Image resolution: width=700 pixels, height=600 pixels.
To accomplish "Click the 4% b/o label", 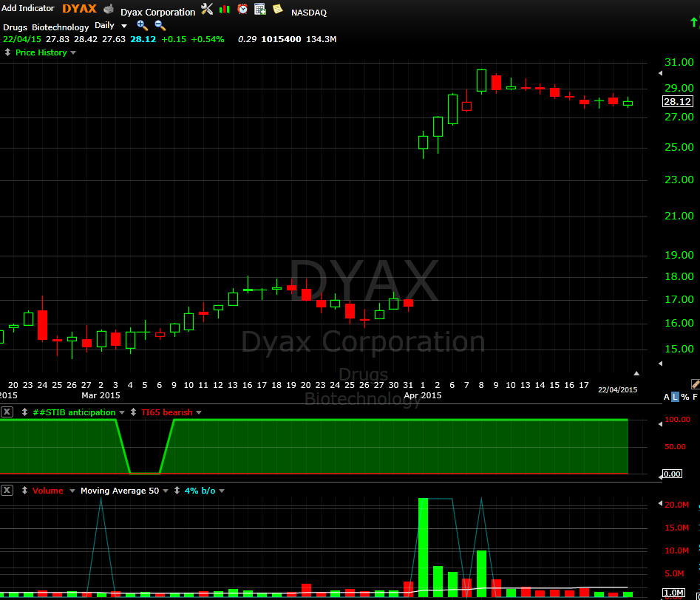I will tap(200, 491).
